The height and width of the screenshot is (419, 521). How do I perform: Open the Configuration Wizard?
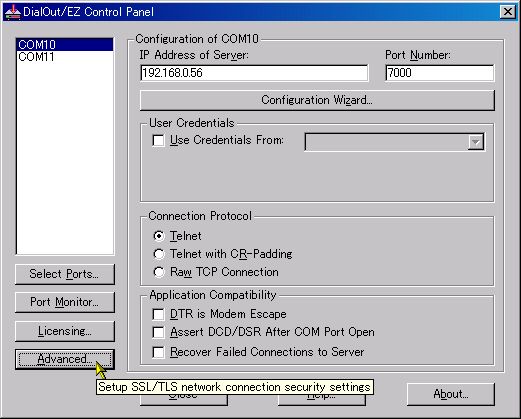(317, 100)
